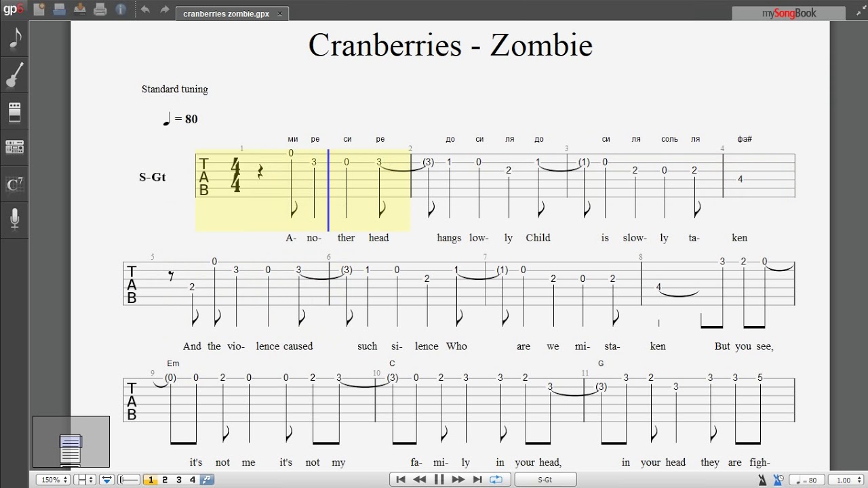Select voice 1
This screenshot has width=868, height=488.
[151, 480]
